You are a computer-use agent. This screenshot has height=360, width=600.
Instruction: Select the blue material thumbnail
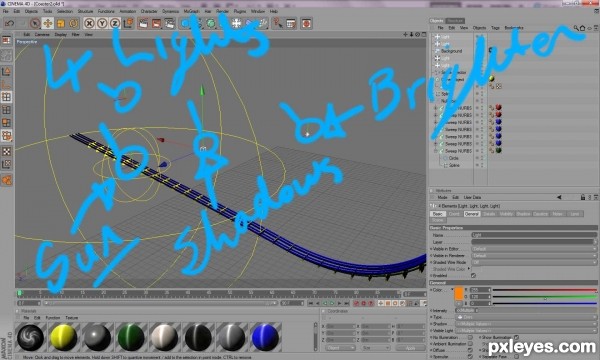click(266, 337)
